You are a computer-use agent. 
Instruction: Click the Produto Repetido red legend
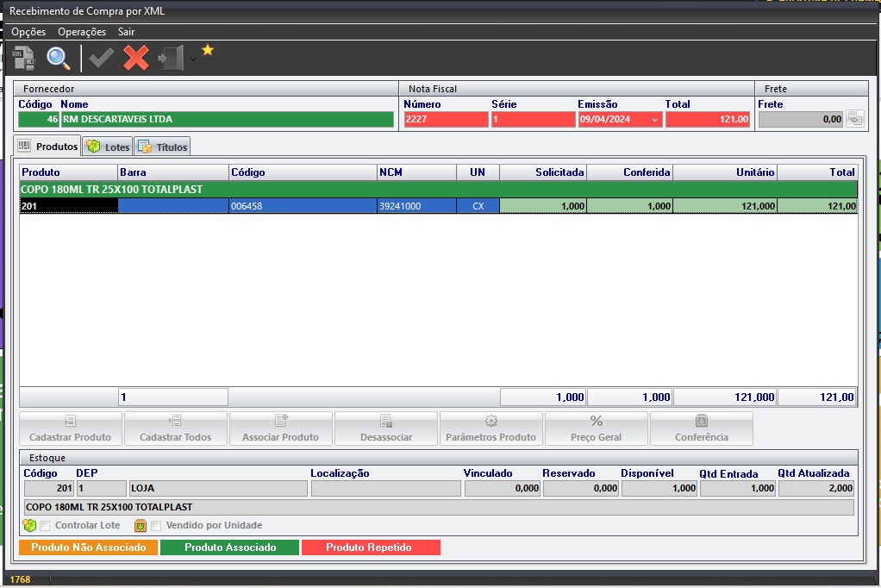(371, 547)
